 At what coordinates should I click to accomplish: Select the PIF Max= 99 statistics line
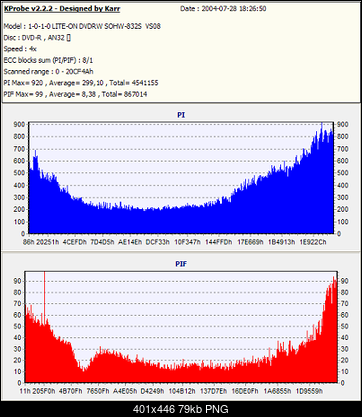tap(75, 94)
